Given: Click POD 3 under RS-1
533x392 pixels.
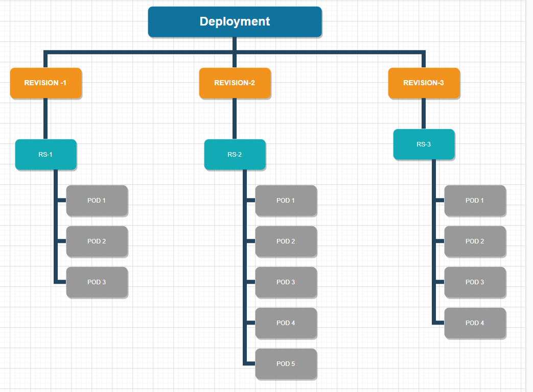Looking at the screenshot, I should [x=97, y=282].
